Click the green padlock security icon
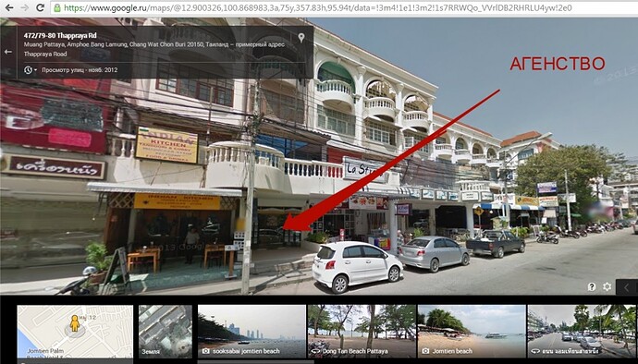This screenshot has height=364, width=638. (57, 7)
